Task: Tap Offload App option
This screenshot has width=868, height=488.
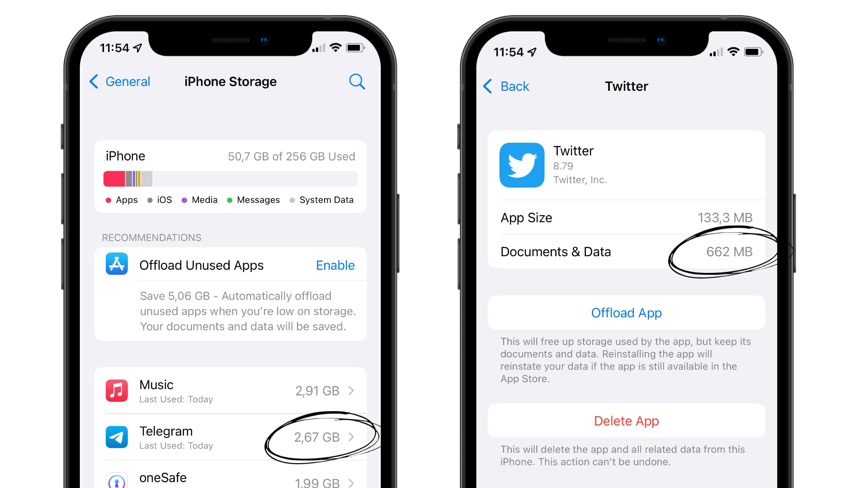Action: pyautogui.click(x=626, y=313)
